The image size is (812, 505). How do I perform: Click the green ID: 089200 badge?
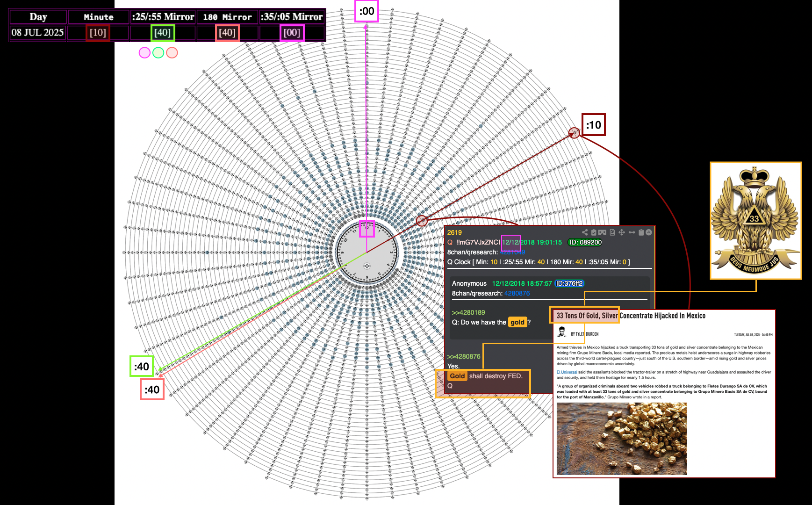click(x=585, y=242)
